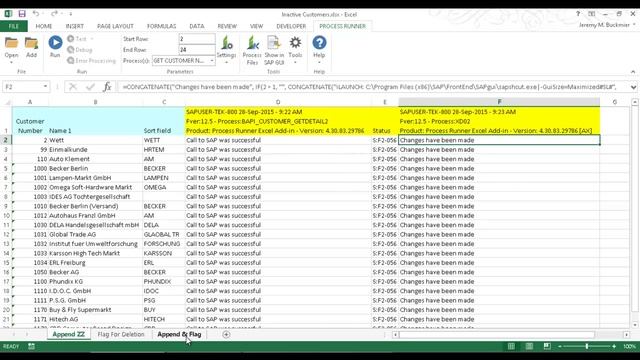Switch to Flag For Deletion sheet tab
The height and width of the screenshot is (360, 640).
(121, 334)
